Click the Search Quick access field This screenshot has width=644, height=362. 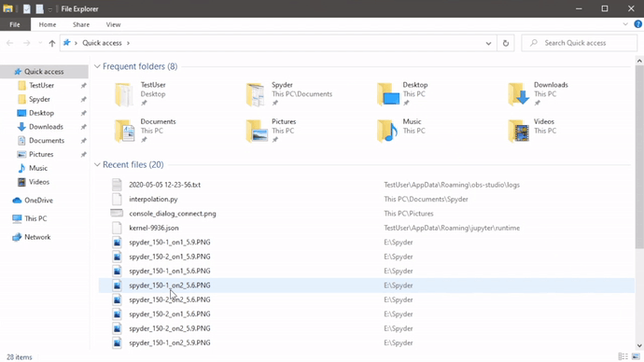tap(579, 43)
